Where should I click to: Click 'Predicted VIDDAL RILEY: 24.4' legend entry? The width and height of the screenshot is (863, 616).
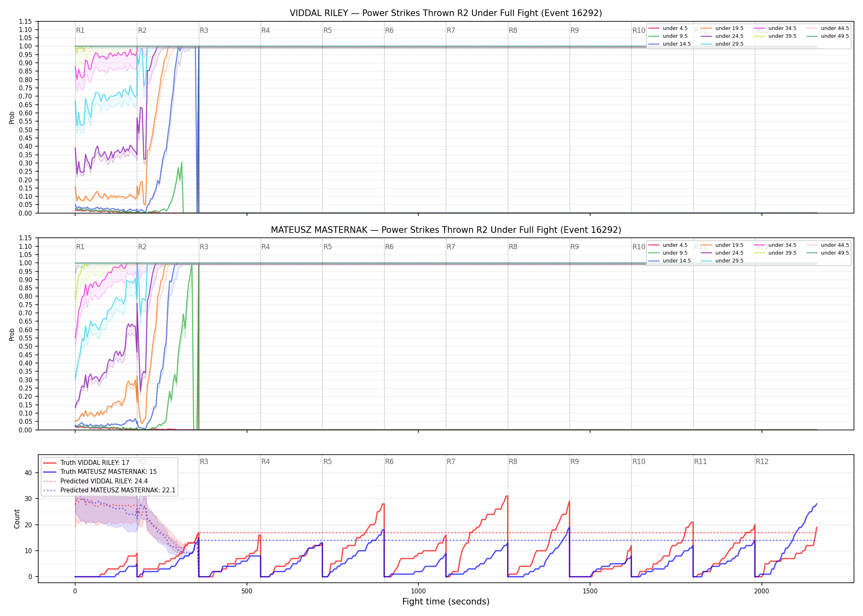[x=95, y=481]
